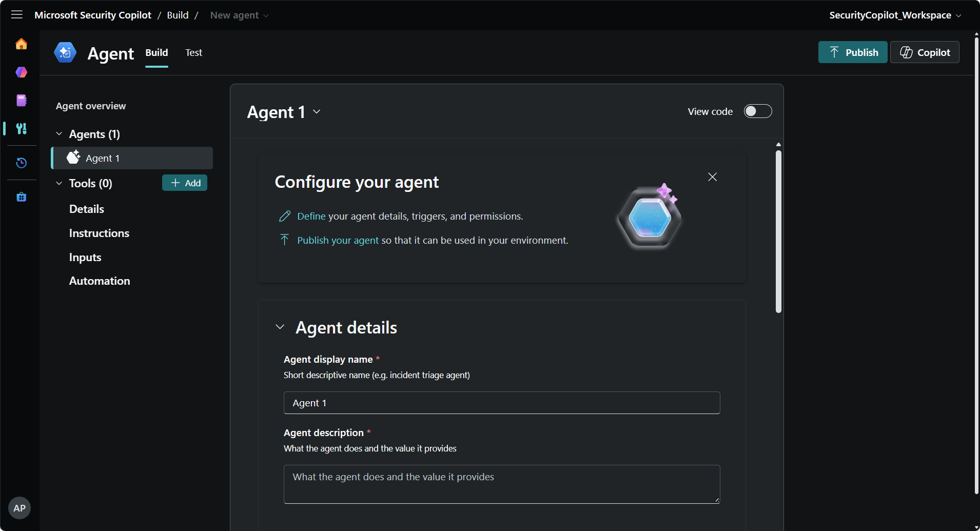This screenshot has height=531, width=980.
Task: Open the Copilot gem icon in sidebar
Action: tap(21, 72)
